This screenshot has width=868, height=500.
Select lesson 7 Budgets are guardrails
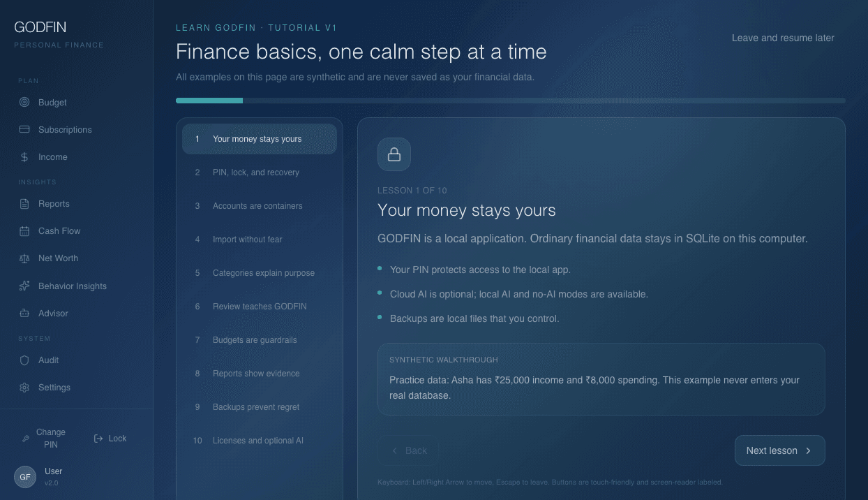[260, 340]
